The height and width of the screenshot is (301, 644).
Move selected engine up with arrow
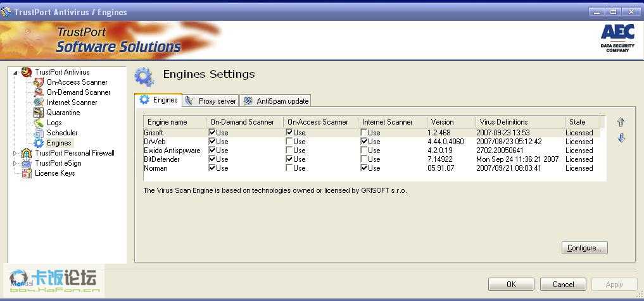621,122
